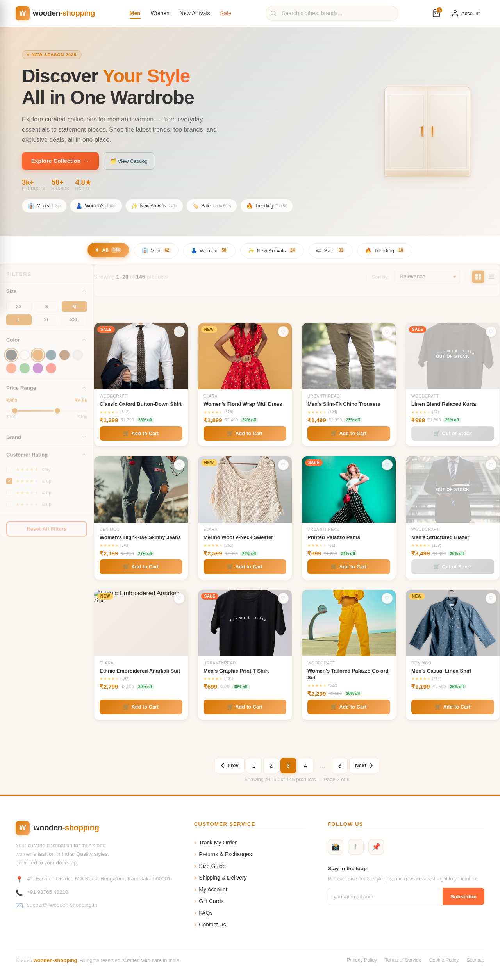This screenshot has width=500, height=980.
Task: Open the Account user icon
Action: click(x=455, y=13)
